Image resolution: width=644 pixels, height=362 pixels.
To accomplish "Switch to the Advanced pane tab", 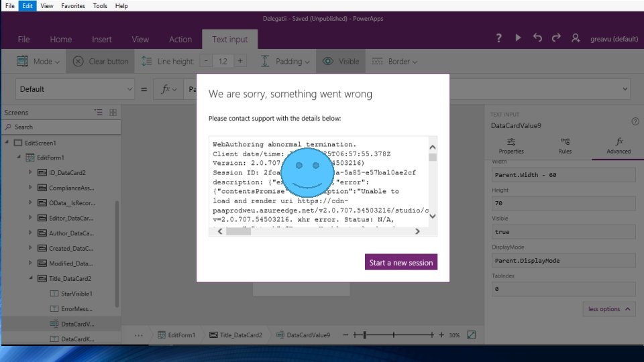I will tap(619, 146).
